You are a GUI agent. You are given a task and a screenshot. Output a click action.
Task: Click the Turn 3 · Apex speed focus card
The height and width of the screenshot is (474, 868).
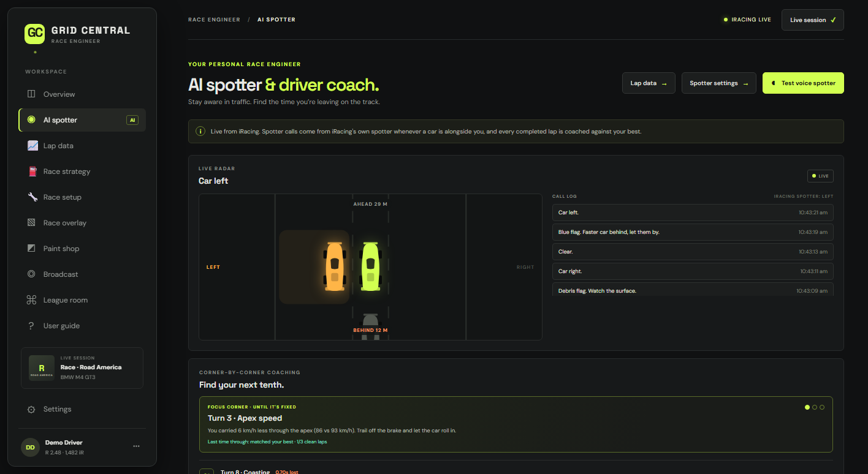[x=516, y=424]
